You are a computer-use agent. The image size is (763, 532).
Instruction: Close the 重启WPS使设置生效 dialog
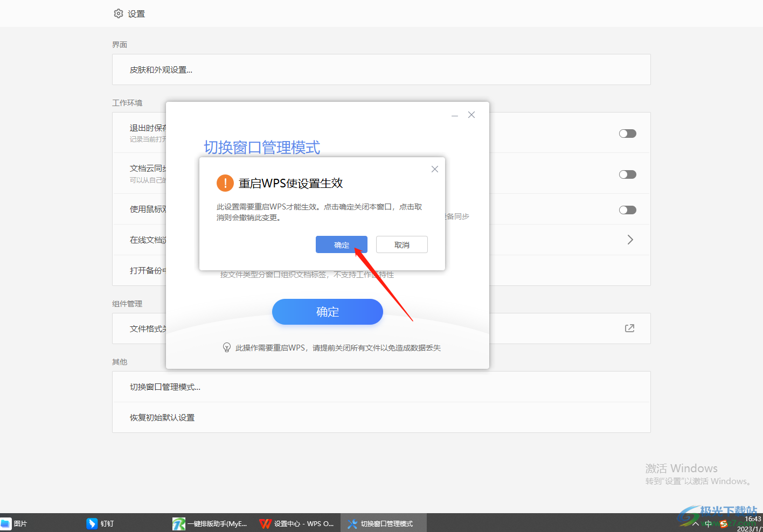pyautogui.click(x=435, y=169)
